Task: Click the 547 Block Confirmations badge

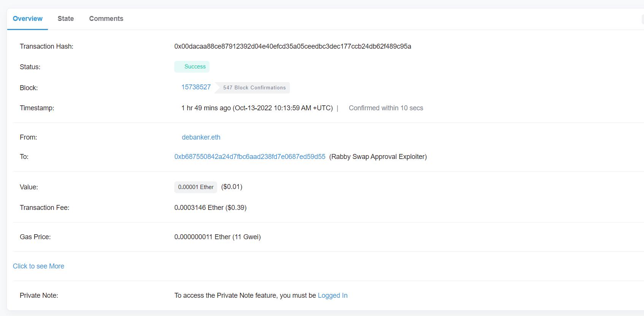Action: 254,88
